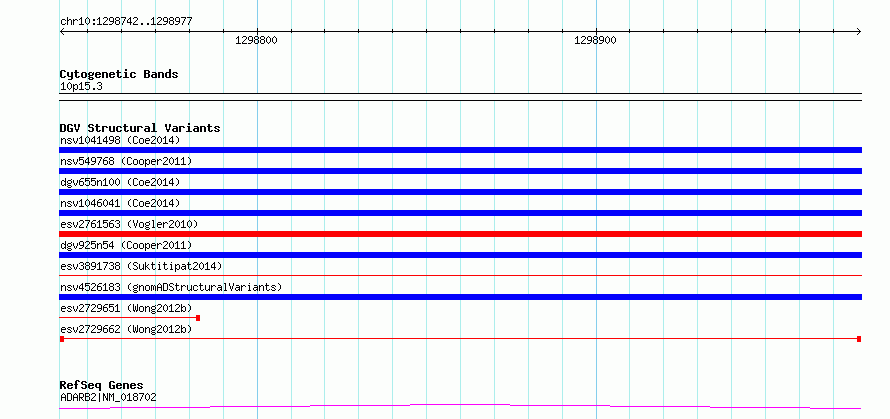Screen dimensions: 890x419
Task: Open variant esv3891738 (Suktitipat2014) label
Action: (141, 266)
